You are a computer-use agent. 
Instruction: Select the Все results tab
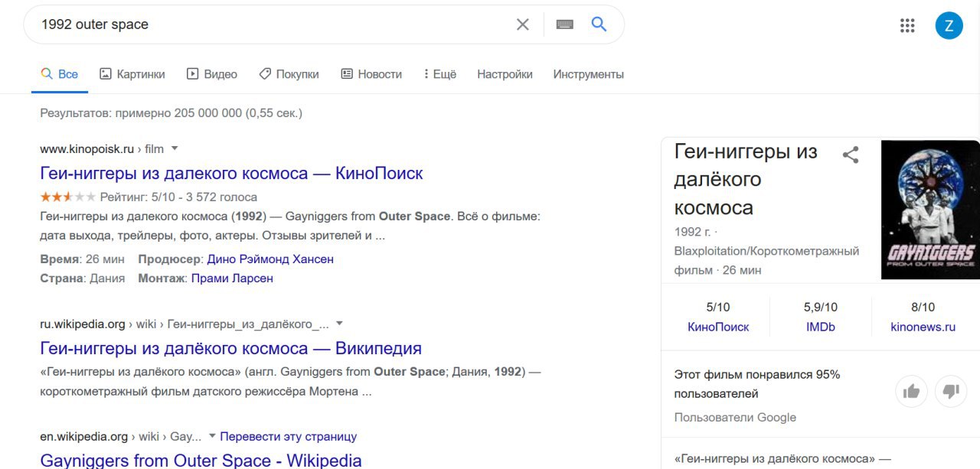point(60,74)
